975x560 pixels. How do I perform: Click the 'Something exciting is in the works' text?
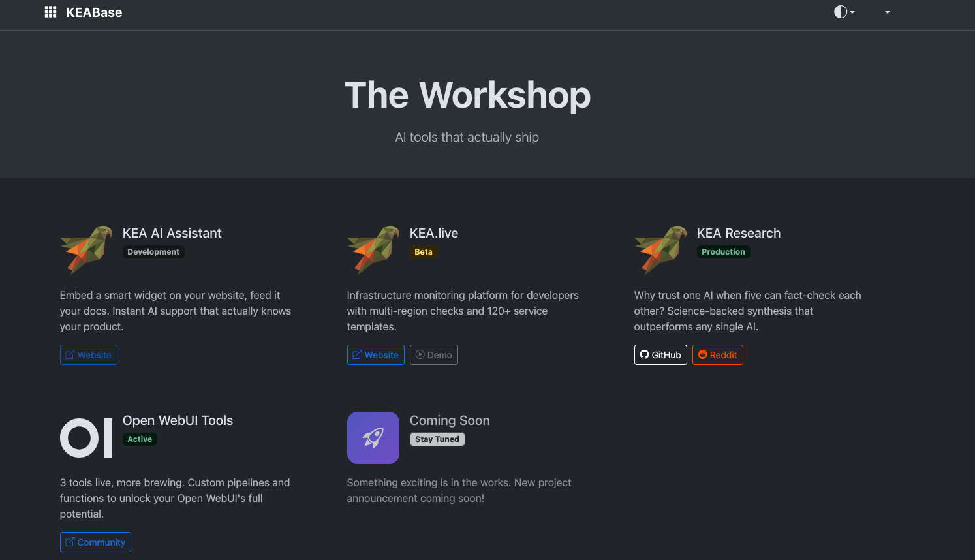(x=459, y=491)
